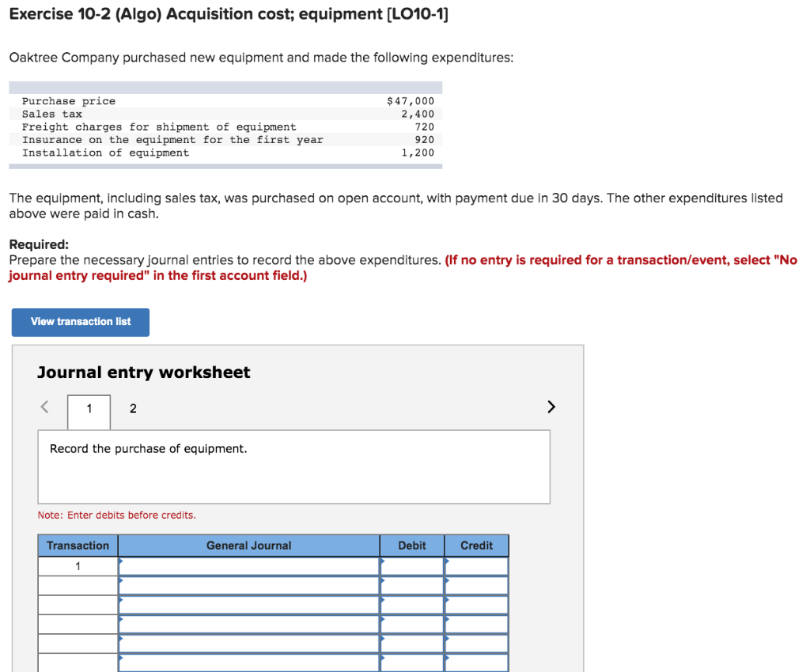
Task: Click the Debit column header
Action: coord(411,546)
